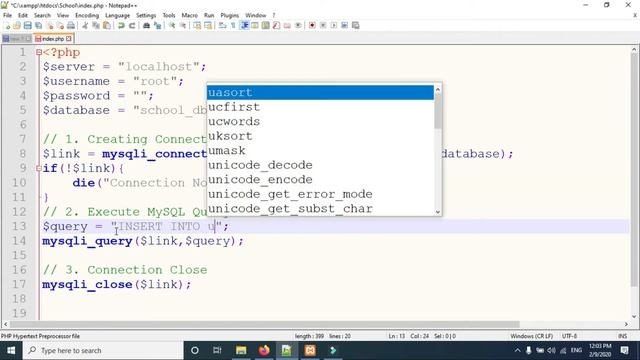Click the Print toolbar icon
The image size is (640, 360).
pyautogui.click(x=71, y=26)
